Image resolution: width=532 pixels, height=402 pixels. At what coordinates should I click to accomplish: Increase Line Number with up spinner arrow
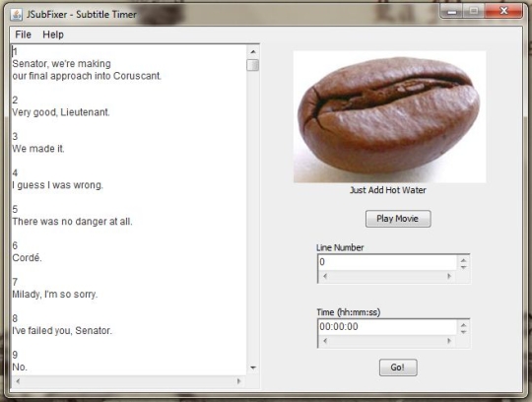[463, 260]
